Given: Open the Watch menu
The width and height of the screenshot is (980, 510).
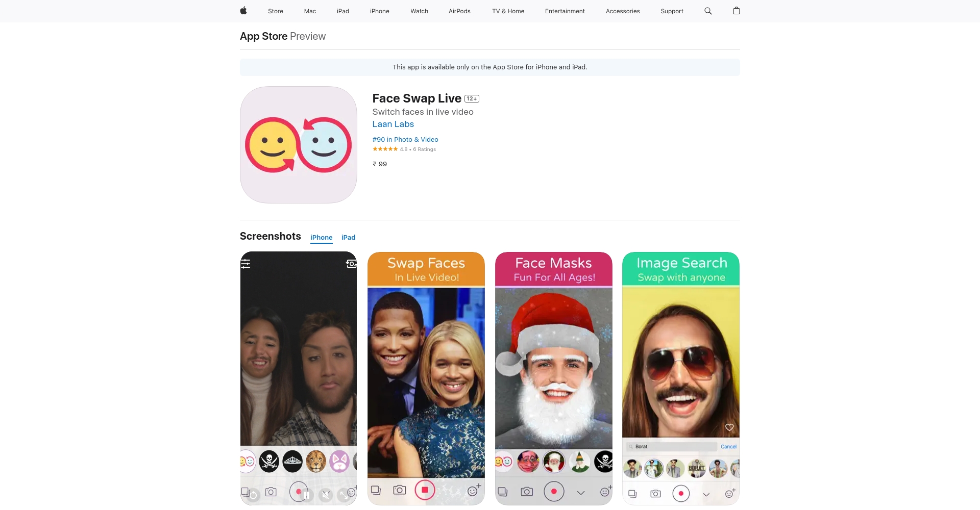Looking at the screenshot, I should click(420, 11).
